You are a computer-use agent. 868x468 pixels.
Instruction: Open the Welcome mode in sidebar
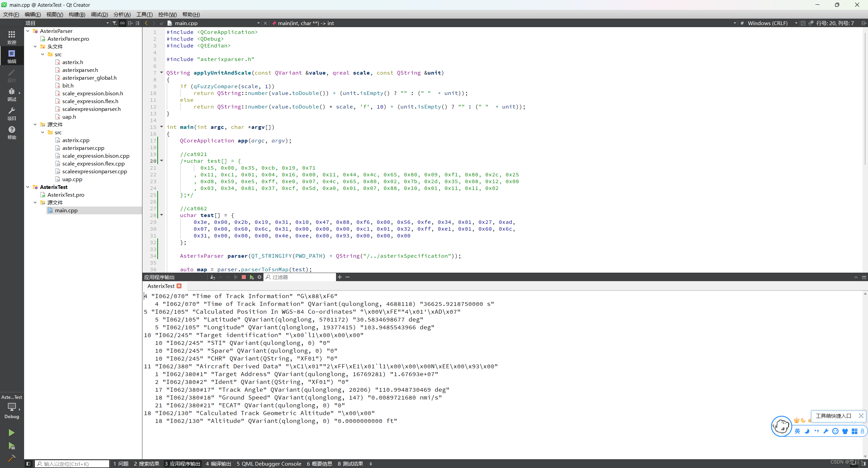pyautogui.click(x=12, y=37)
